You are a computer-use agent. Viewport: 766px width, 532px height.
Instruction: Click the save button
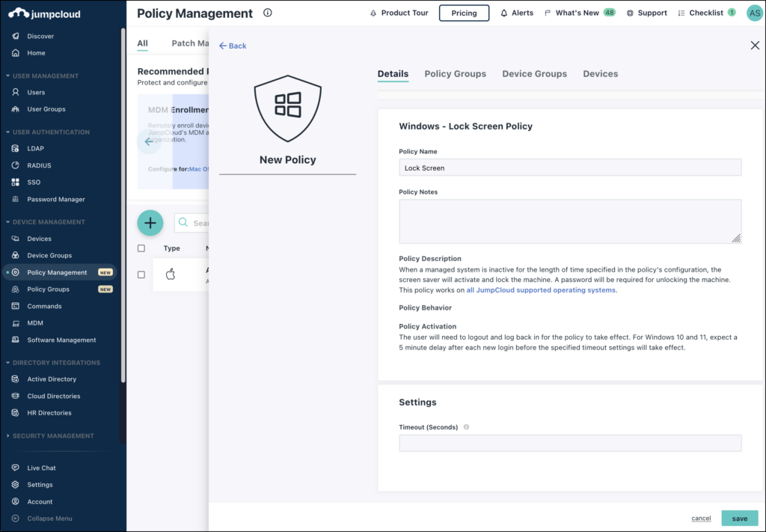click(739, 518)
